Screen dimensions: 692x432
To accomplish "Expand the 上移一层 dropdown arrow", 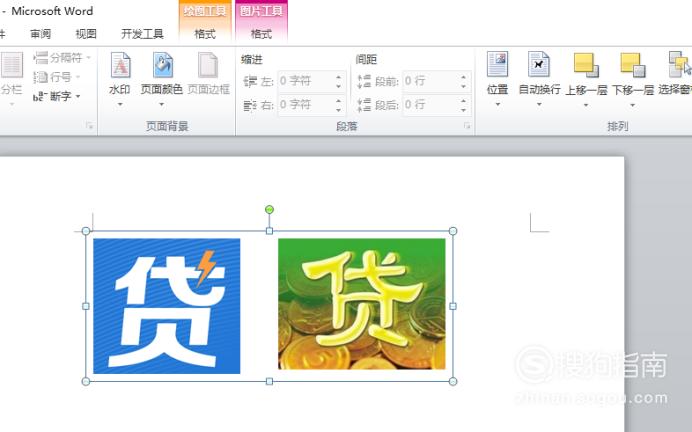I will point(586,105).
